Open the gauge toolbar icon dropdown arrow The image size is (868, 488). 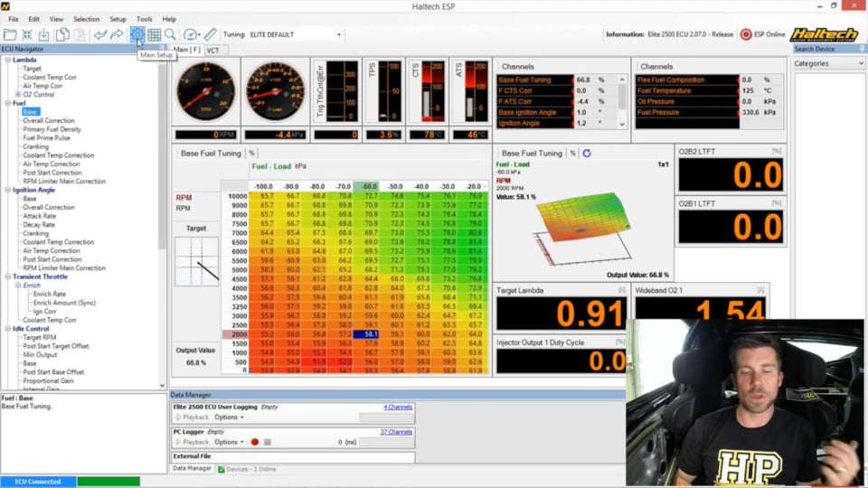199,35
